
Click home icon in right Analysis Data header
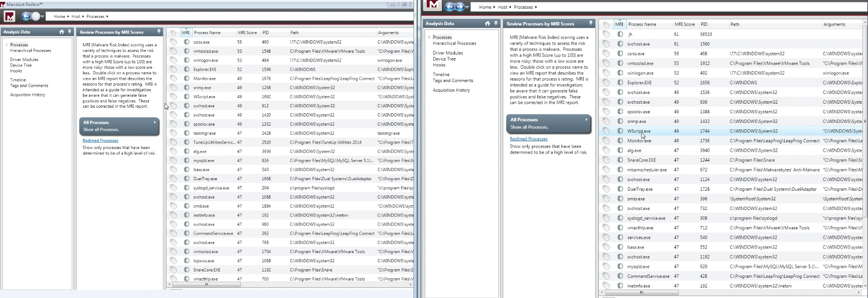pos(487,23)
